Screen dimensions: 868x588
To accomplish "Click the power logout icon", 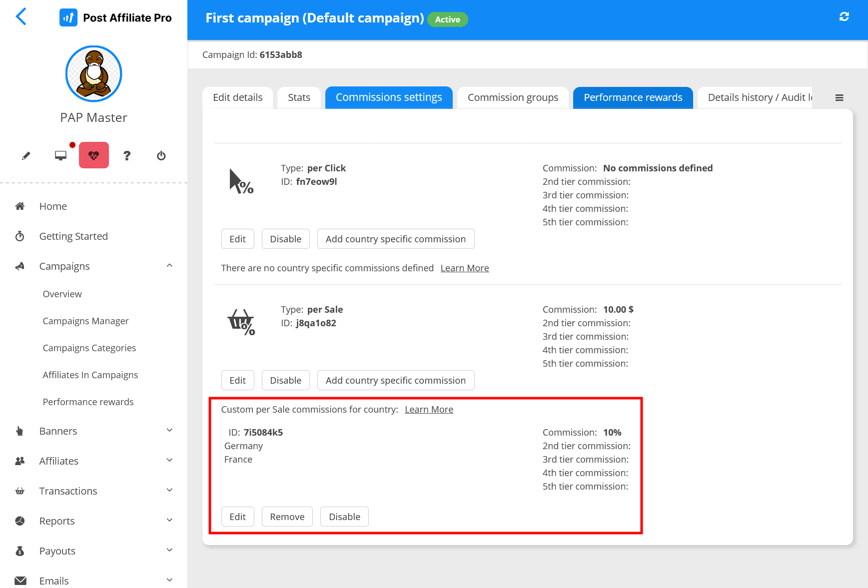I will (x=161, y=156).
